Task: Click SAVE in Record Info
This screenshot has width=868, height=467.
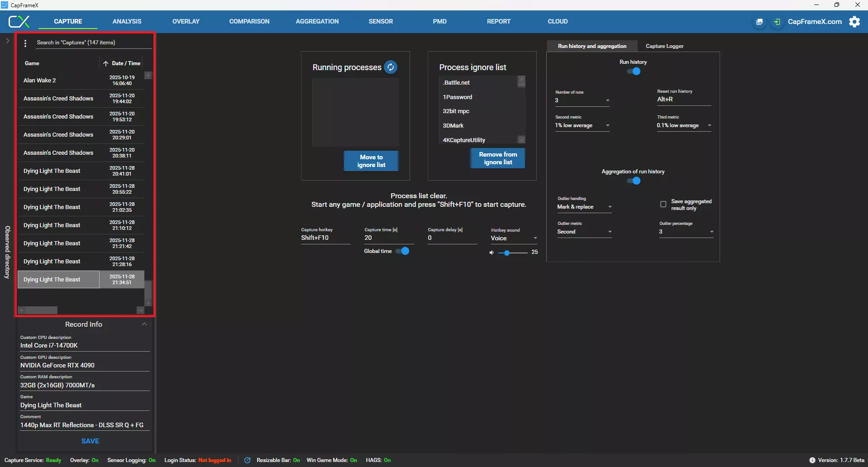Action: pos(90,441)
